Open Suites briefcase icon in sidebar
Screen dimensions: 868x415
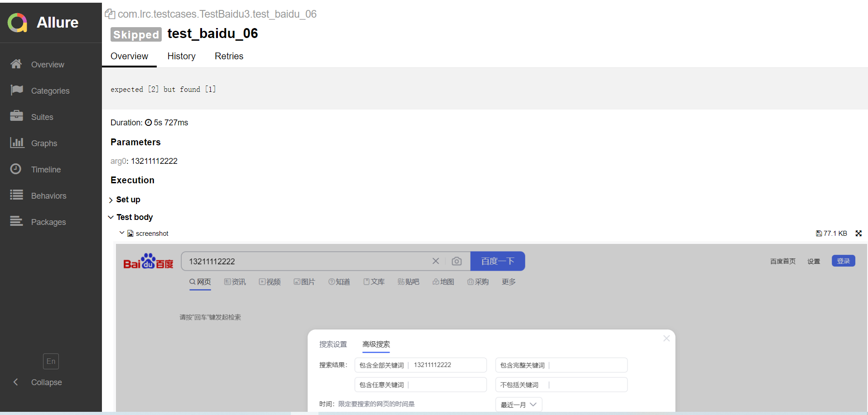pos(16,116)
